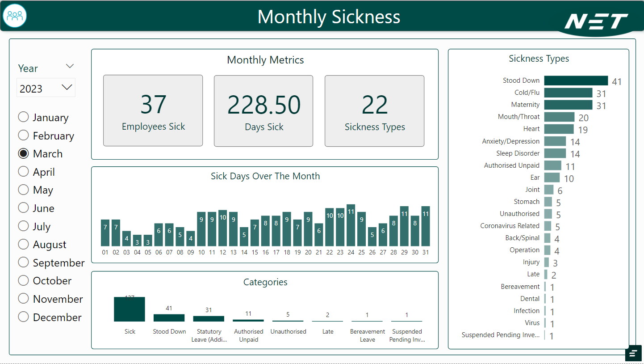Click the Employees Sick metric card
644x364 pixels.
153,110
